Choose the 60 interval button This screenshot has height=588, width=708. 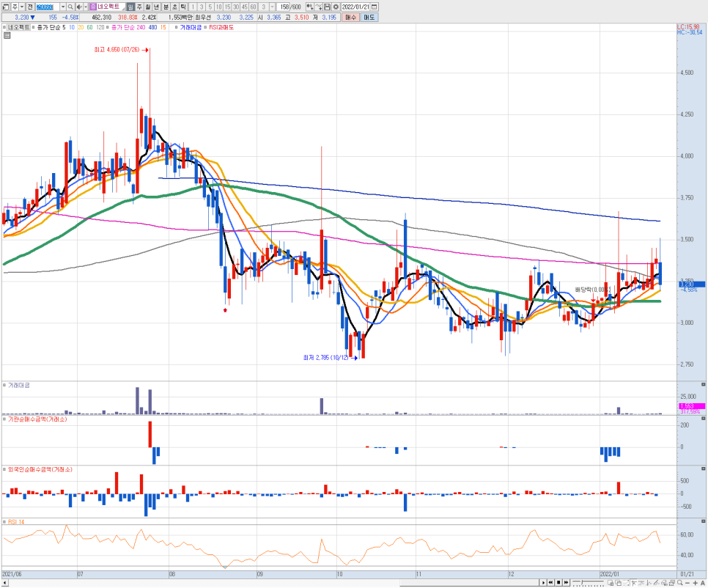(x=253, y=7)
